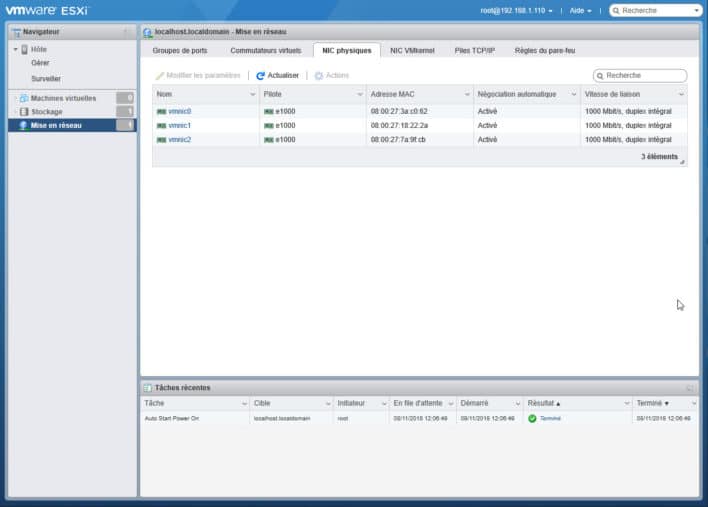Open the Adresse MAC column menu arrow
This screenshot has width=708, height=507.
coord(465,94)
